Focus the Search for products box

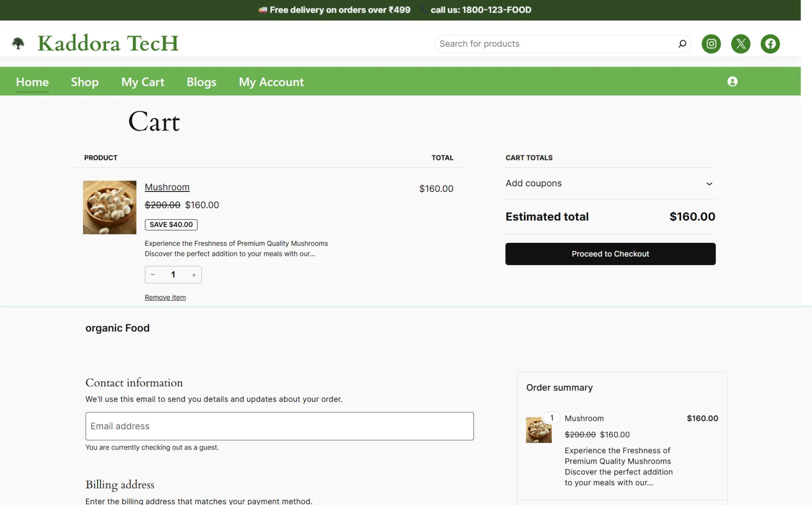pyautogui.click(x=555, y=44)
